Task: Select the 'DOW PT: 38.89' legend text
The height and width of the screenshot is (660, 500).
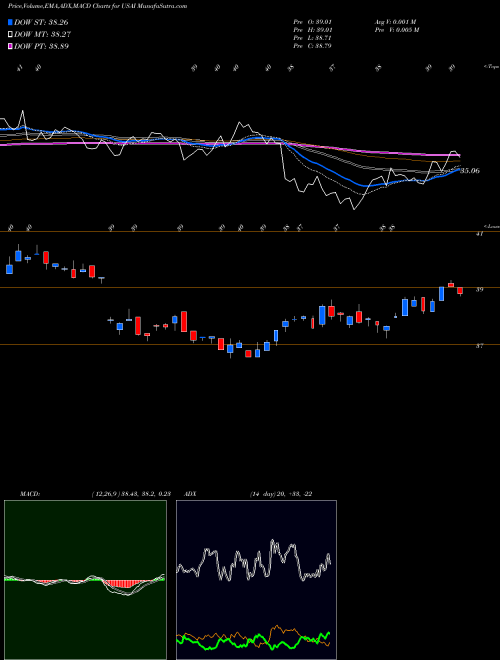Action: [42, 46]
